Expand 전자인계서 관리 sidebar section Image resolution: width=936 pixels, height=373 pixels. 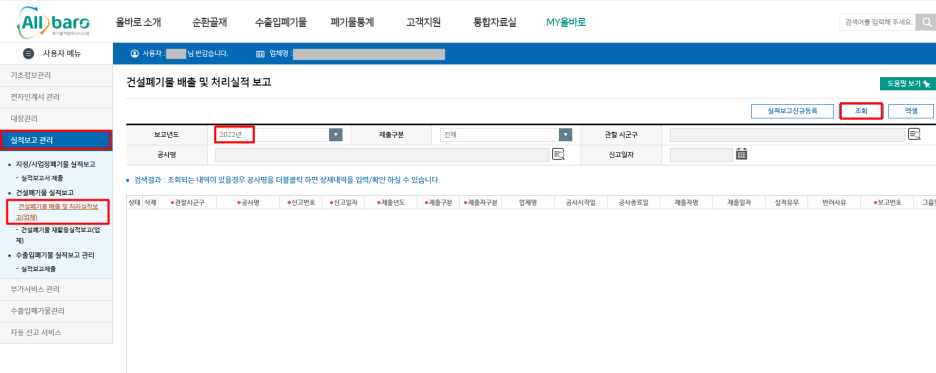coord(56,97)
